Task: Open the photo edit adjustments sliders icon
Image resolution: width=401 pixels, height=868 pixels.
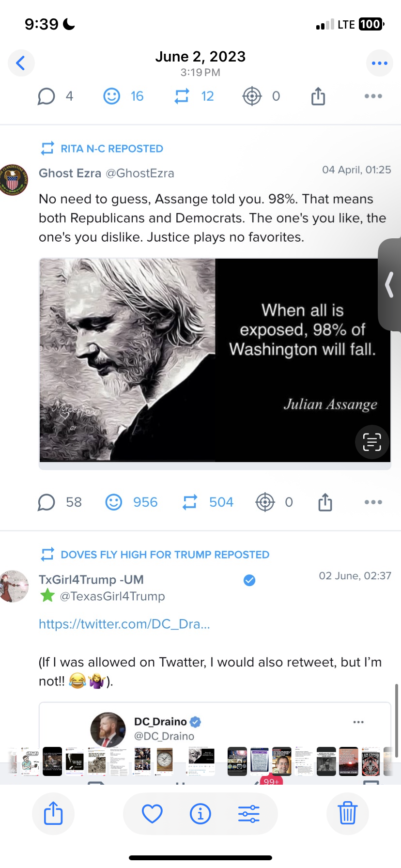Action: coord(249,814)
